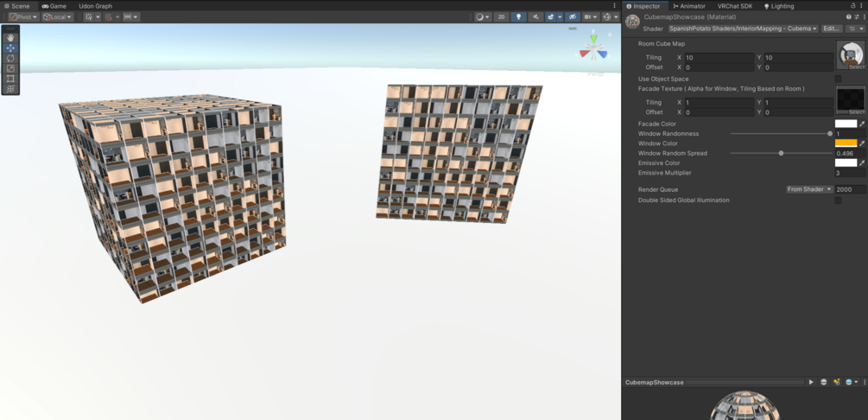
Task: Click the draw mode shading sphere icon
Action: 480,17
